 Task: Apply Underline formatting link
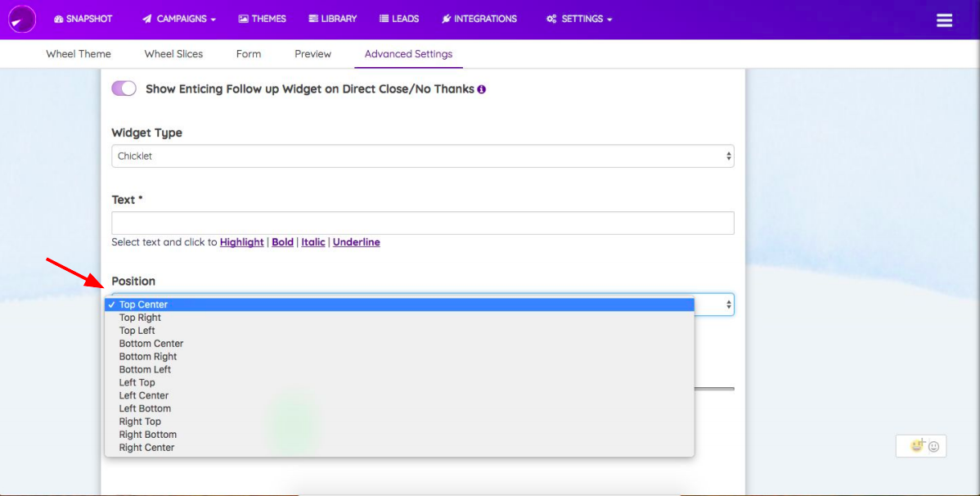356,242
